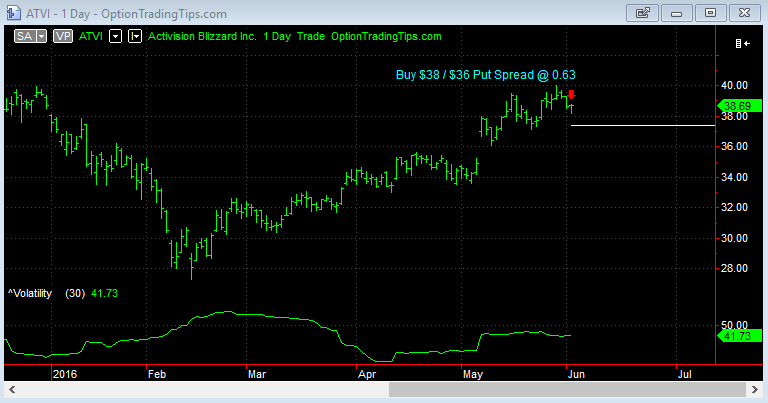This screenshot has height=403, width=768.
Task: Click the 41.73 volatility value tag
Action: [x=740, y=336]
